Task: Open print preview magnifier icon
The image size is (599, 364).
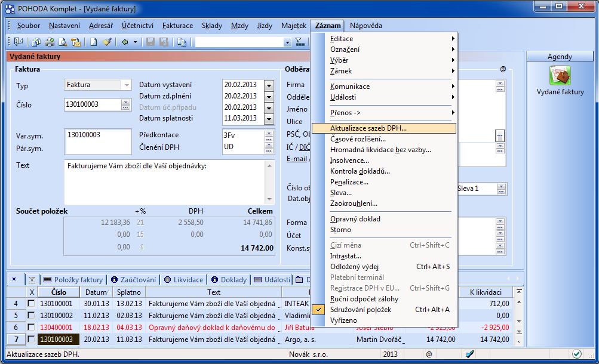Action: click(63, 42)
